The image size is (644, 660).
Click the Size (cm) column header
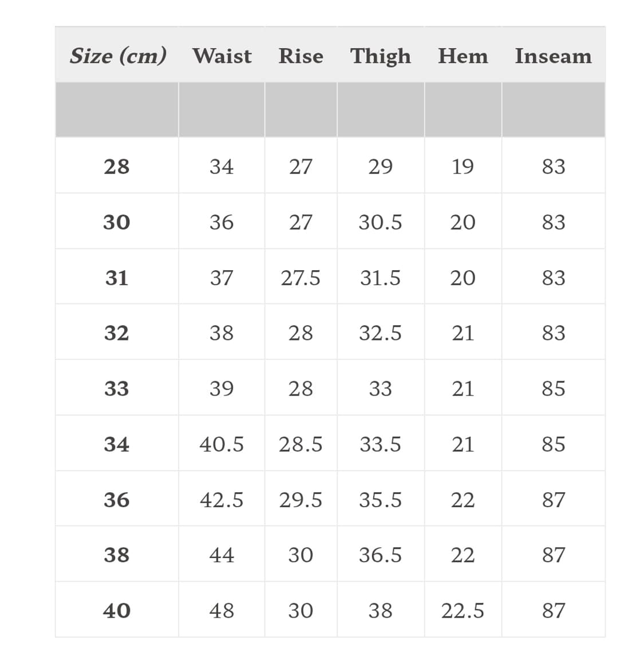tap(118, 56)
